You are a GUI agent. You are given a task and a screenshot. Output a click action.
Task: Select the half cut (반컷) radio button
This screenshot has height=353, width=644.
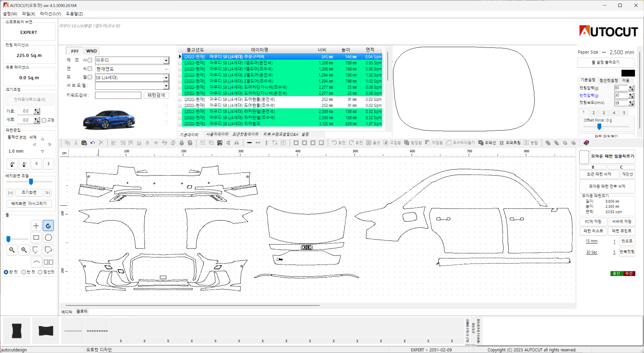click(x=23, y=272)
